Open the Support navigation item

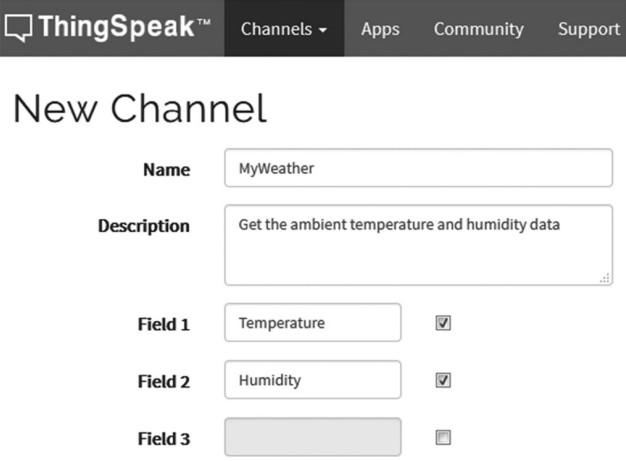point(589,29)
